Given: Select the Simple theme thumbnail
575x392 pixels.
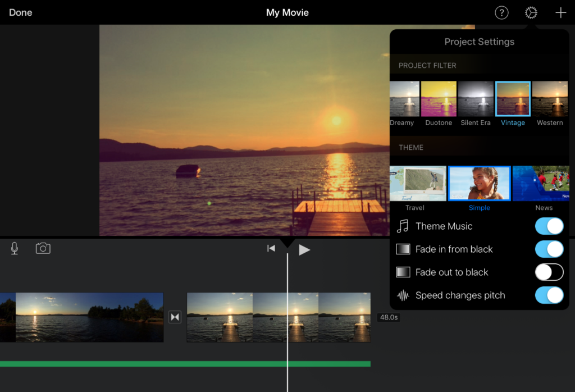Looking at the screenshot, I should [x=480, y=183].
